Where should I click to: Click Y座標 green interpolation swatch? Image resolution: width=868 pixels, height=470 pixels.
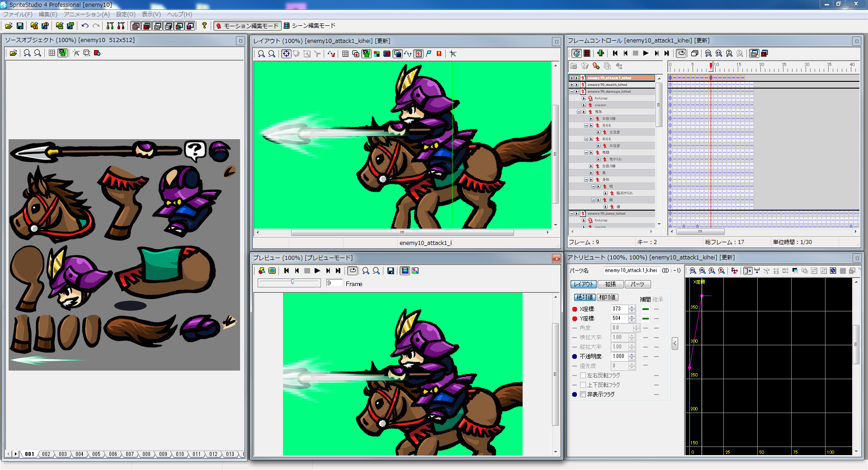(646, 319)
